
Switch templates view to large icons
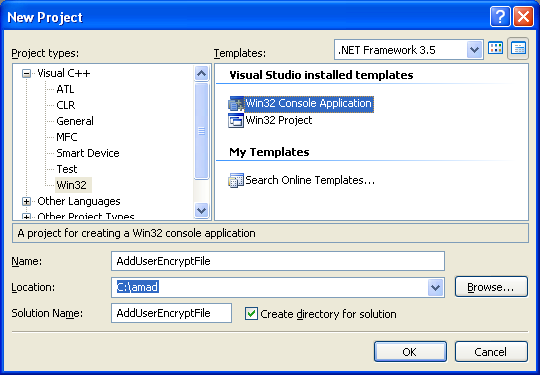tap(496, 49)
